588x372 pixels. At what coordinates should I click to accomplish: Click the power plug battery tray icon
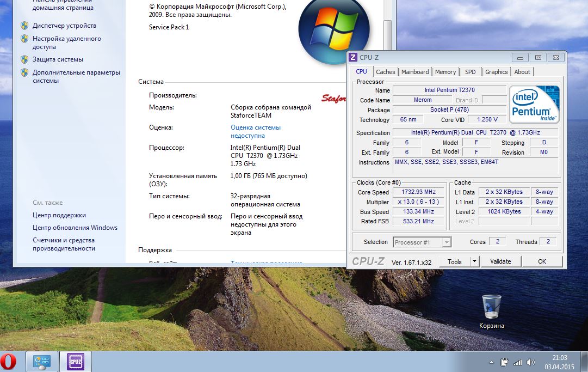(x=504, y=362)
